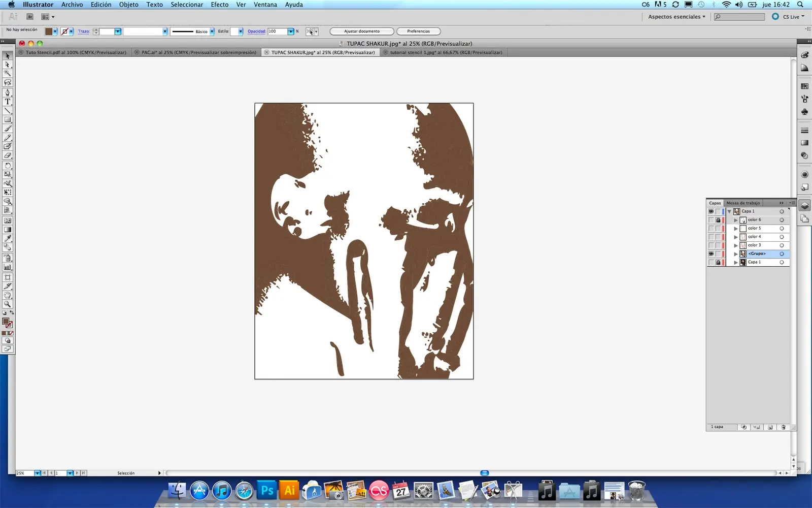Select the Gradient tool
812x508 pixels.
(x=8, y=229)
